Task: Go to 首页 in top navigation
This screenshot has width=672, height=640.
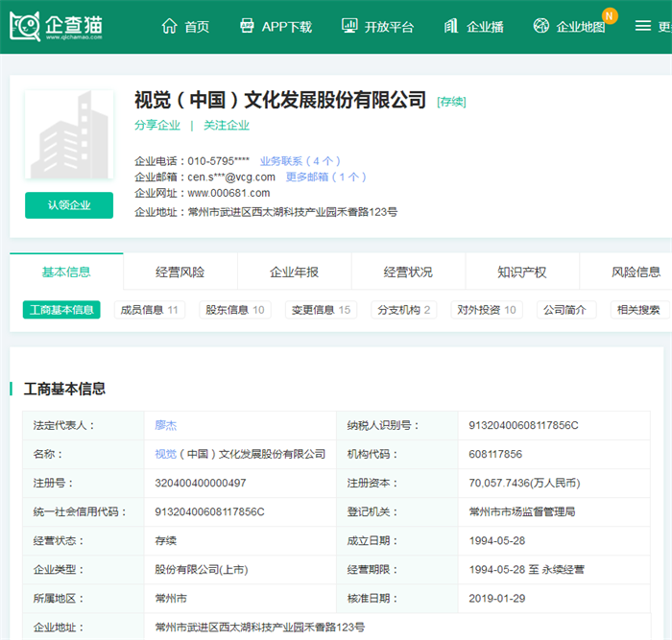Action: pos(197,27)
